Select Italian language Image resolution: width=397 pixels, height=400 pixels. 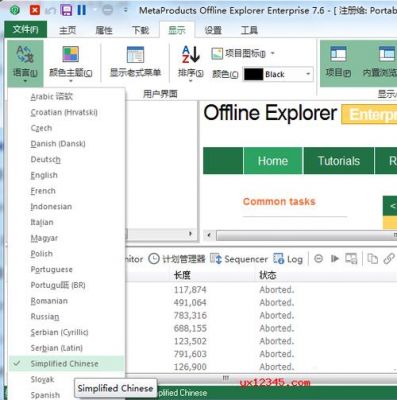[x=67, y=222]
